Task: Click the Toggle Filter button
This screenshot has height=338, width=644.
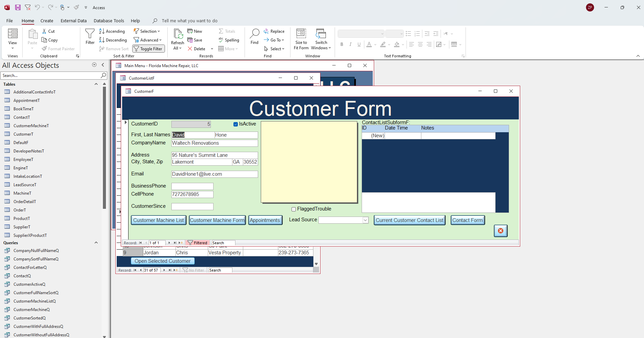Action: [148, 49]
